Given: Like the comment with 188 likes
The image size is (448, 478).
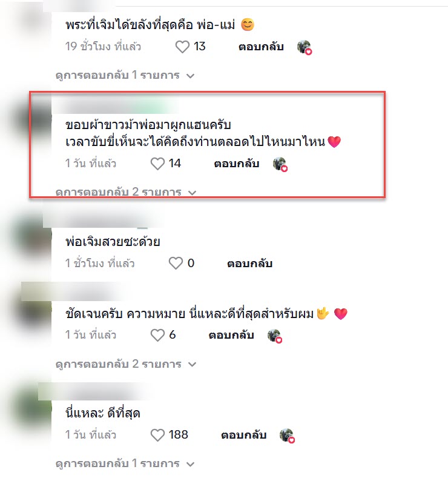Looking at the screenshot, I should (157, 435).
